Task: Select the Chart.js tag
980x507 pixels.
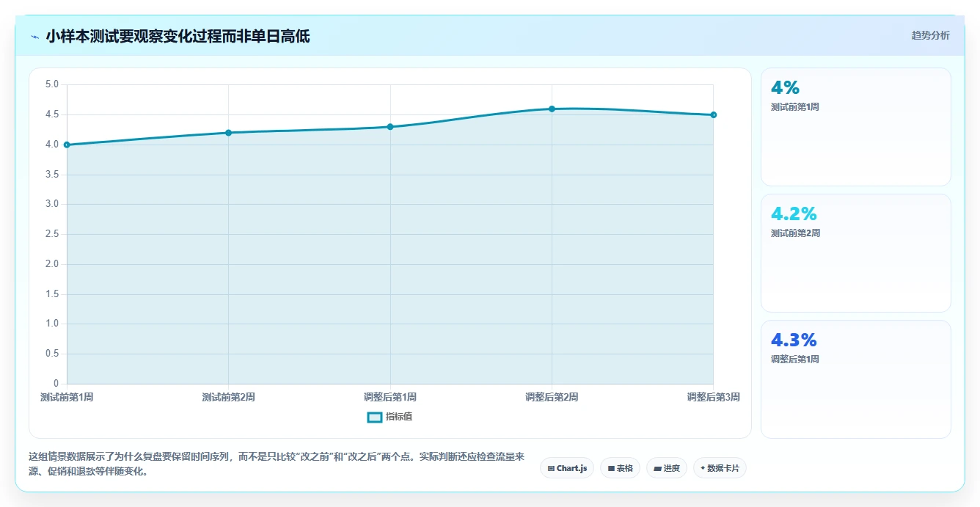Action: pyautogui.click(x=567, y=468)
